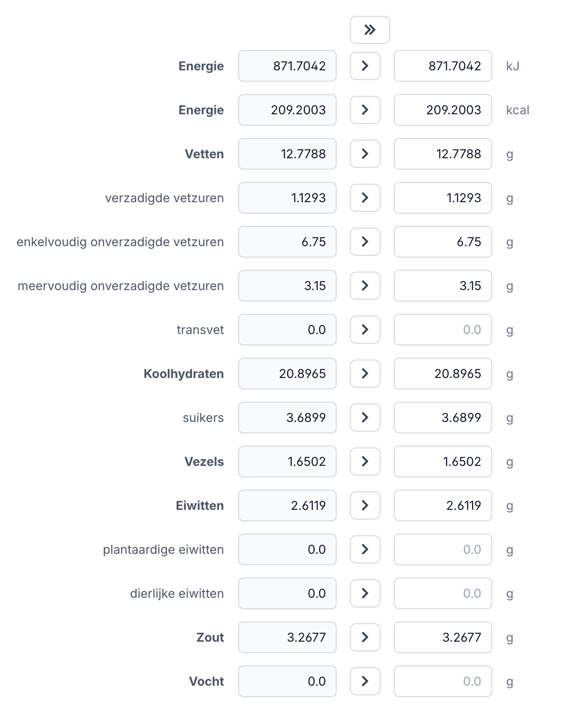The height and width of the screenshot is (705, 588).
Task: Click the transvet target input showing 0.0
Action: coord(443,330)
